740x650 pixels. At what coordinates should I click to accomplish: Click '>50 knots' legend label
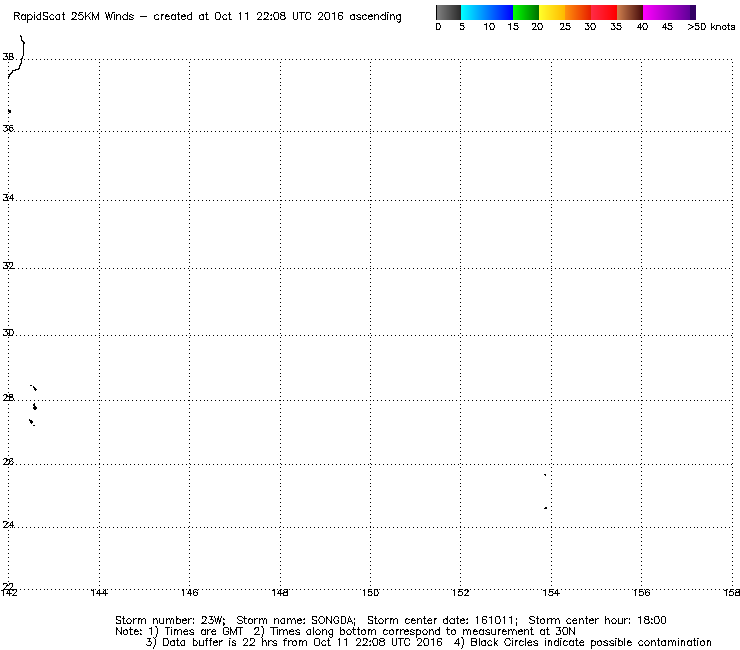click(x=711, y=27)
